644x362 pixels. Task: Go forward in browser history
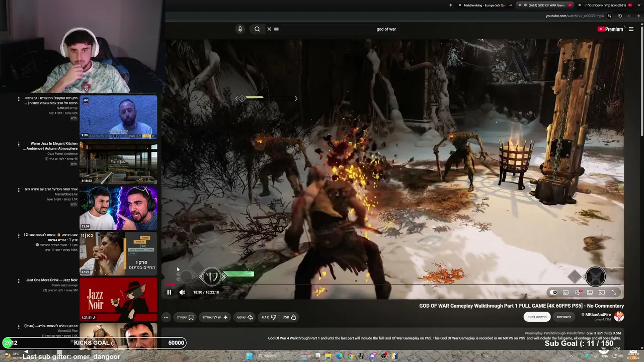(x=629, y=16)
